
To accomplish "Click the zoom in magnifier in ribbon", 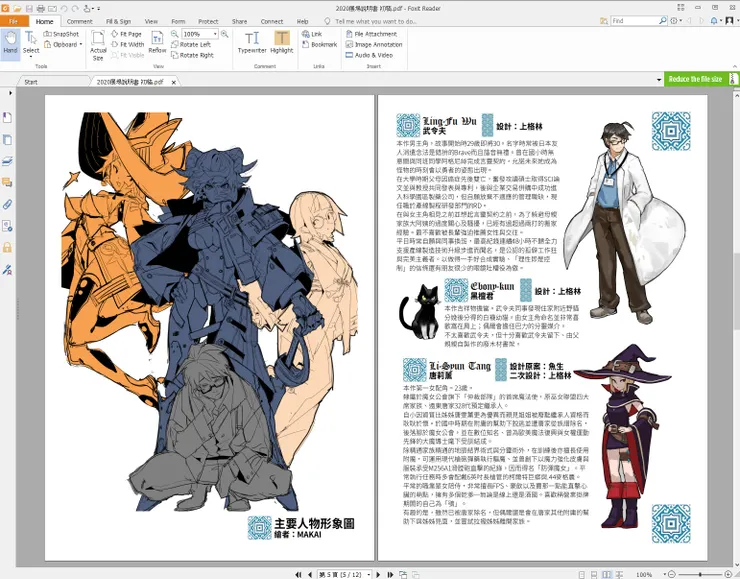I will [x=225, y=34].
